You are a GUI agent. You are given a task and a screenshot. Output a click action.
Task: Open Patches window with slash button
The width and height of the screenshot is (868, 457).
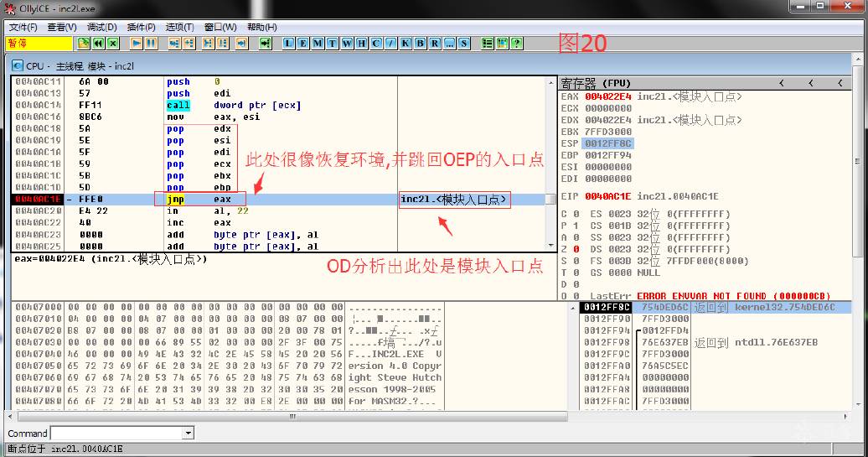point(390,44)
